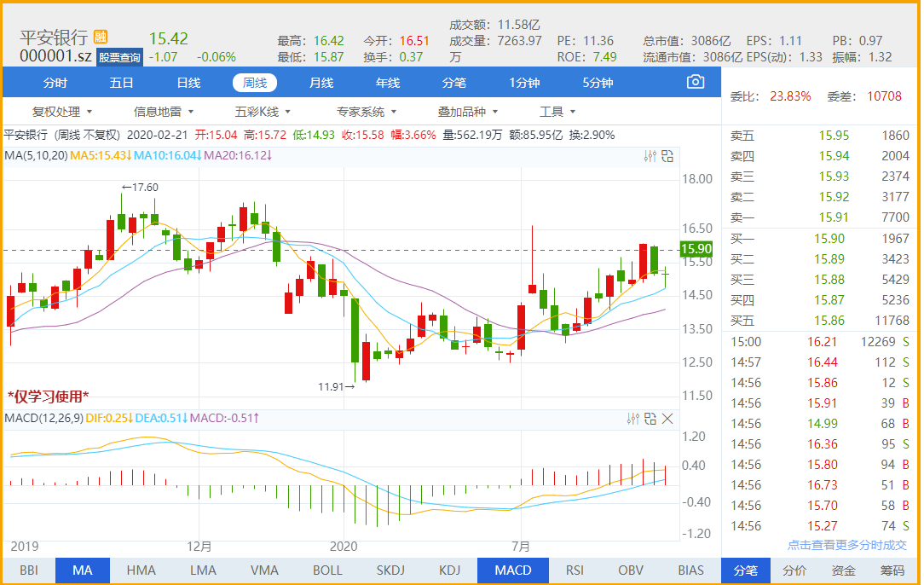Select the 周线 weekly chart tab
Image resolution: width=924 pixels, height=585 pixels.
click(x=255, y=83)
